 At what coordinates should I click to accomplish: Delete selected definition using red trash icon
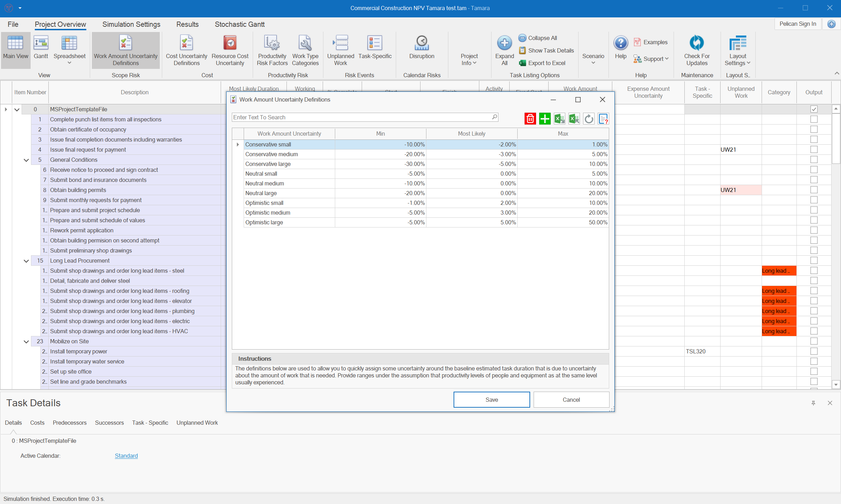[530, 119]
